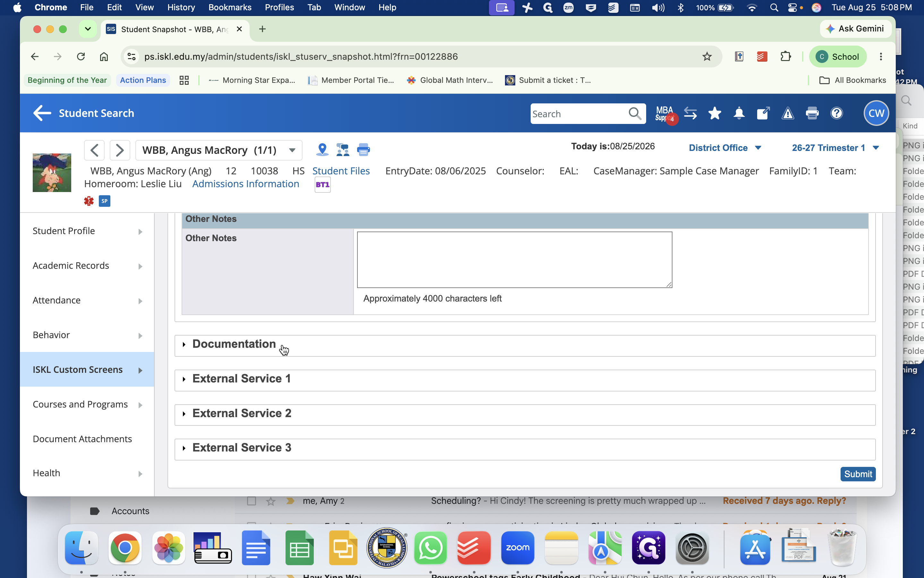Viewport: 924px width, 578px height.
Task: Open the CW user profile avatar
Action: [x=876, y=114]
